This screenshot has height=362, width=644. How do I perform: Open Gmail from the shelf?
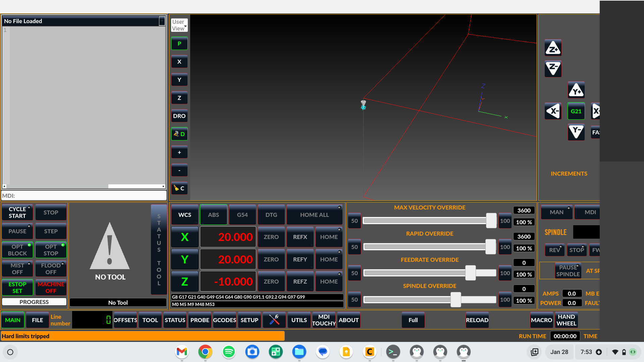pos(182,352)
